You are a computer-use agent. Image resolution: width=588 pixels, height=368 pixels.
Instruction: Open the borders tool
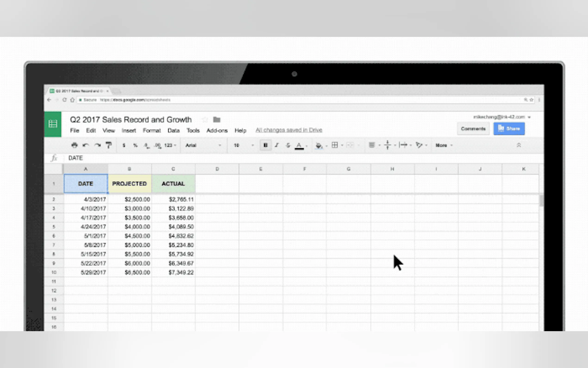(x=335, y=145)
